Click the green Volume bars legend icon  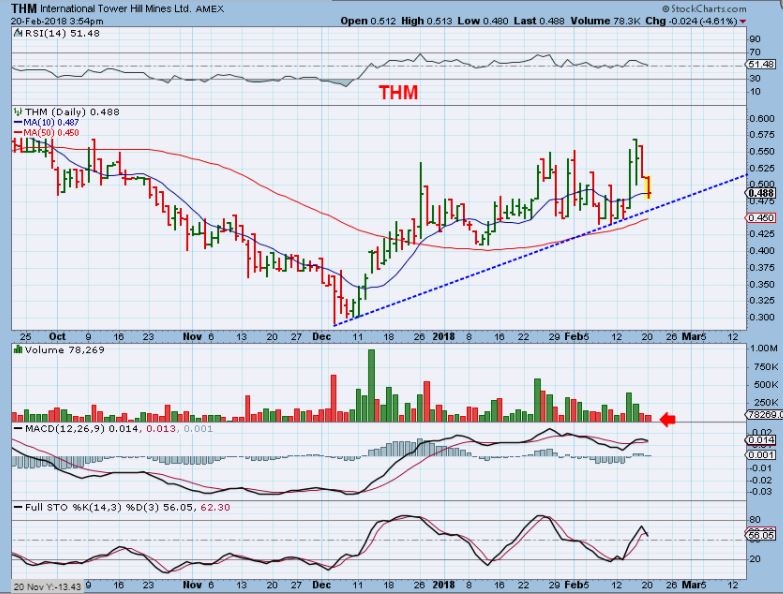16,351
